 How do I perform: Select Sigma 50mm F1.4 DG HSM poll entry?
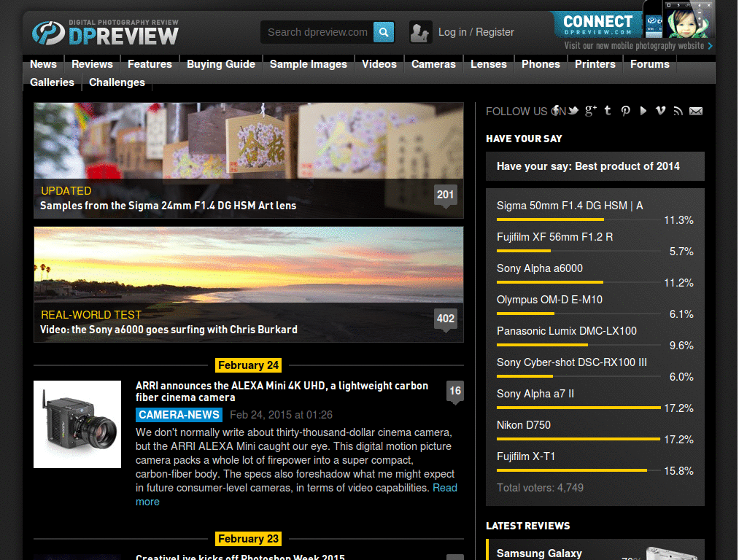tap(570, 205)
